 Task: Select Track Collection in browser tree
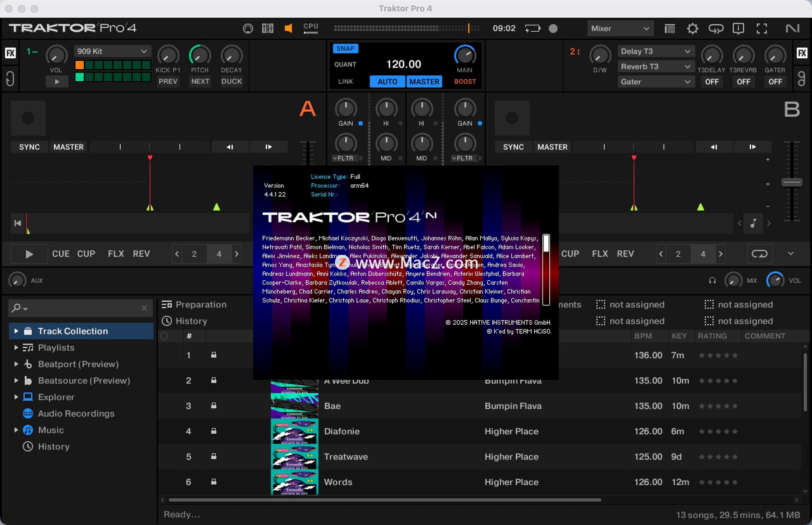[73, 331]
